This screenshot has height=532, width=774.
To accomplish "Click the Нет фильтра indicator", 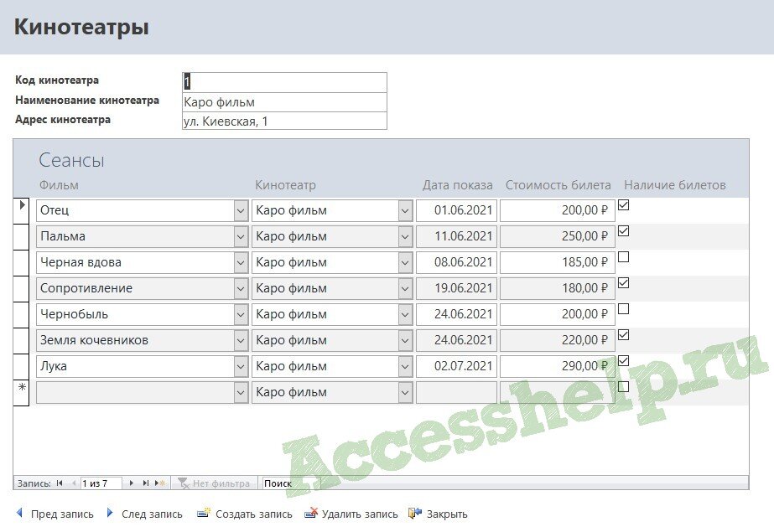I will click(x=214, y=483).
